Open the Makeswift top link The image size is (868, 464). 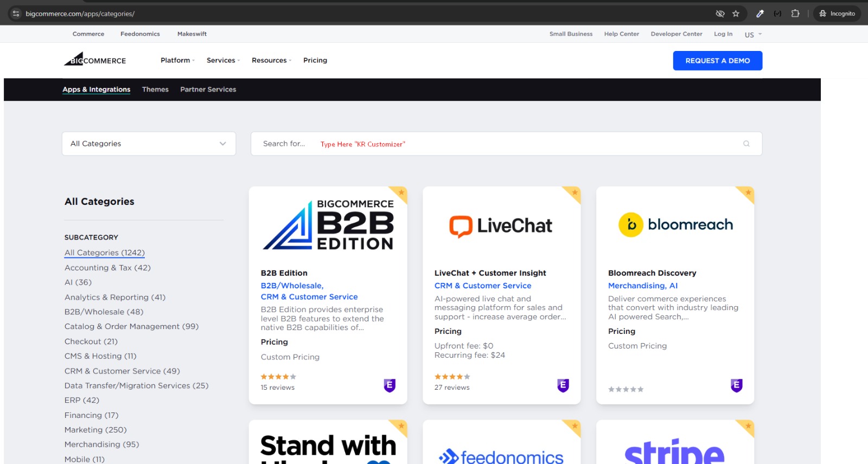pyautogui.click(x=192, y=34)
